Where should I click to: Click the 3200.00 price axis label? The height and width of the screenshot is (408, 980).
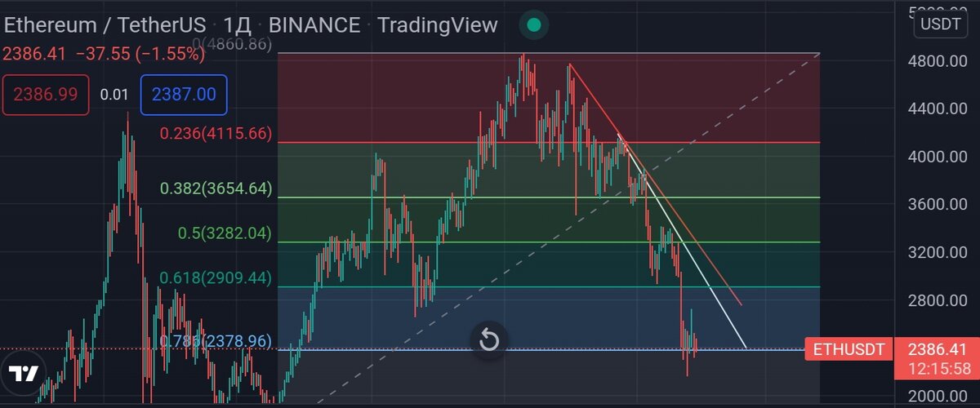[936, 253]
